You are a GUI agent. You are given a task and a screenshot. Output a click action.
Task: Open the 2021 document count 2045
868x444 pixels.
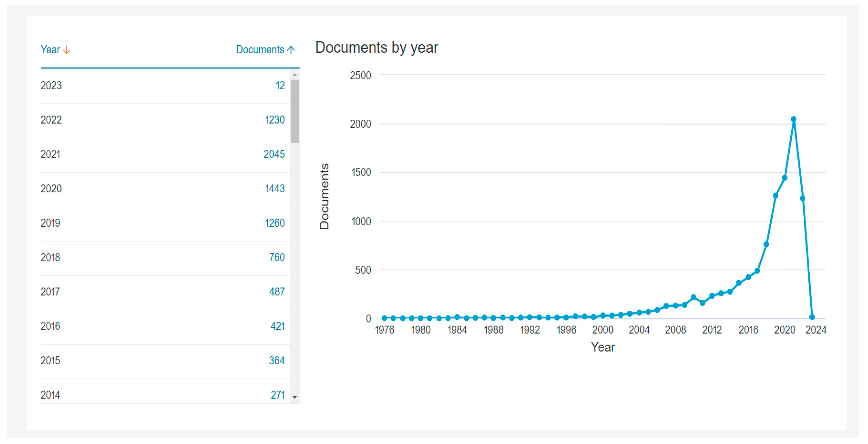tap(274, 154)
